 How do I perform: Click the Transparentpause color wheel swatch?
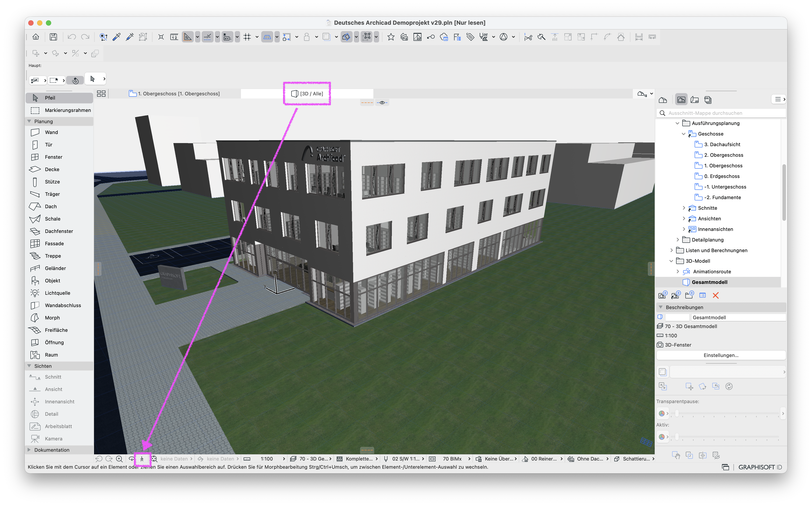pyautogui.click(x=662, y=413)
